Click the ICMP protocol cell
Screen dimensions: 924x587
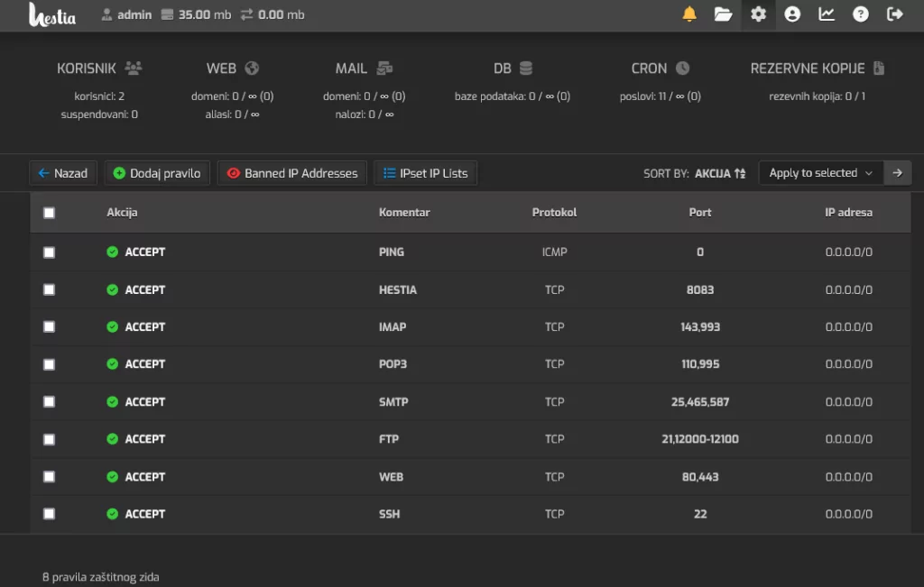(555, 252)
